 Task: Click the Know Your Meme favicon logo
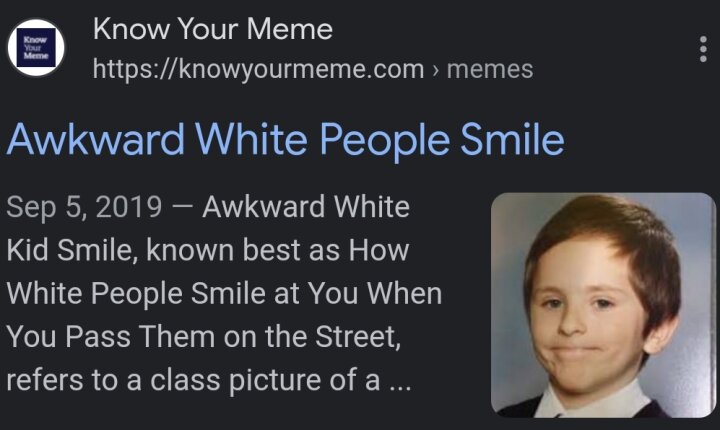pyautogui.click(x=36, y=48)
